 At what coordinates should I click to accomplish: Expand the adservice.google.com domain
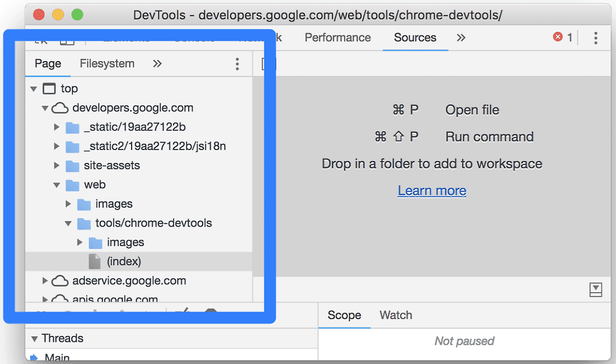point(45,281)
